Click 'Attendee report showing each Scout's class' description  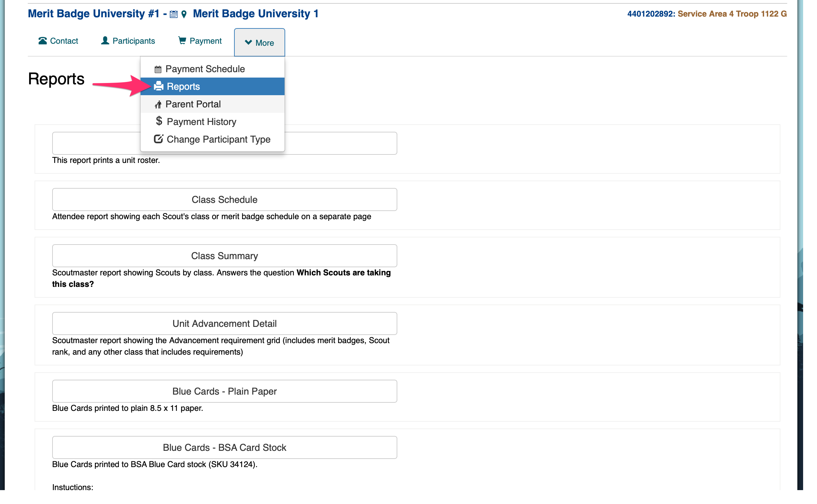[212, 216]
